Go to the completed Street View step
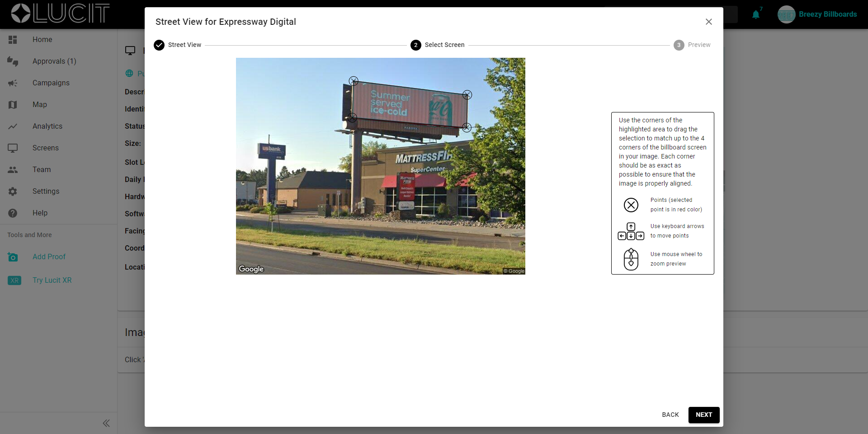868x434 pixels. (x=177, y=45)
